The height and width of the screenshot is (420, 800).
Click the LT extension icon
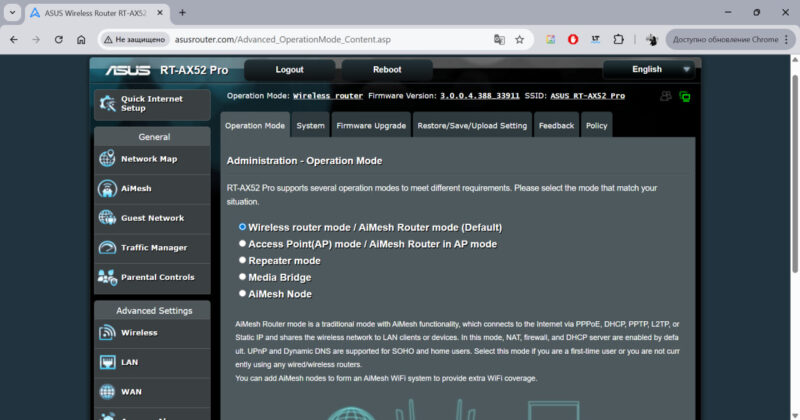pos(595,39)
